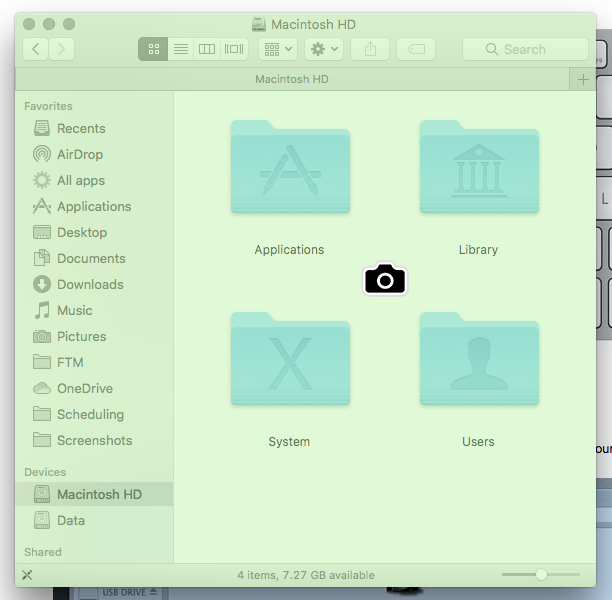The width and height of the screenshot is (612, 600).
Task: Click the Macintosh HD title bar icon
Action: 259,24
